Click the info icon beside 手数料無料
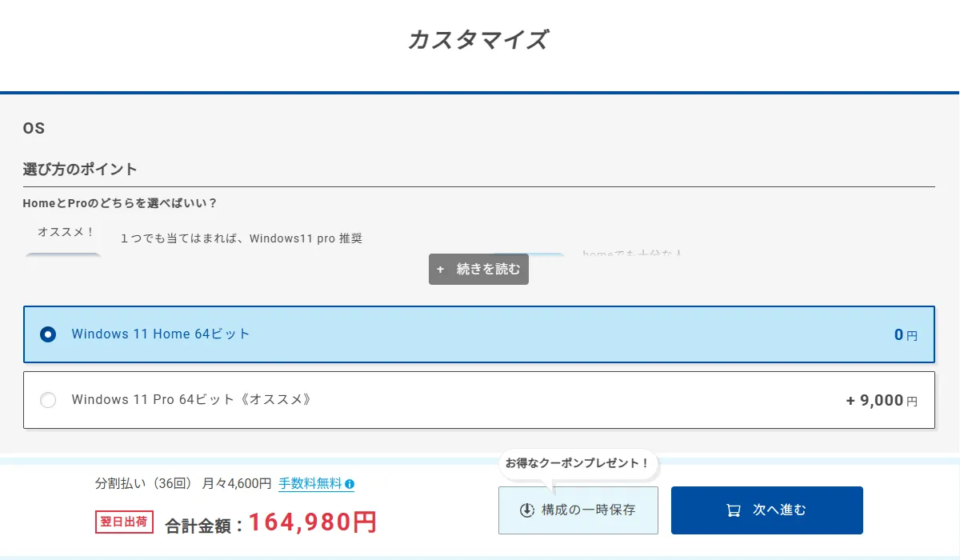This screenshot has height=560, width=960. [350, 484]
